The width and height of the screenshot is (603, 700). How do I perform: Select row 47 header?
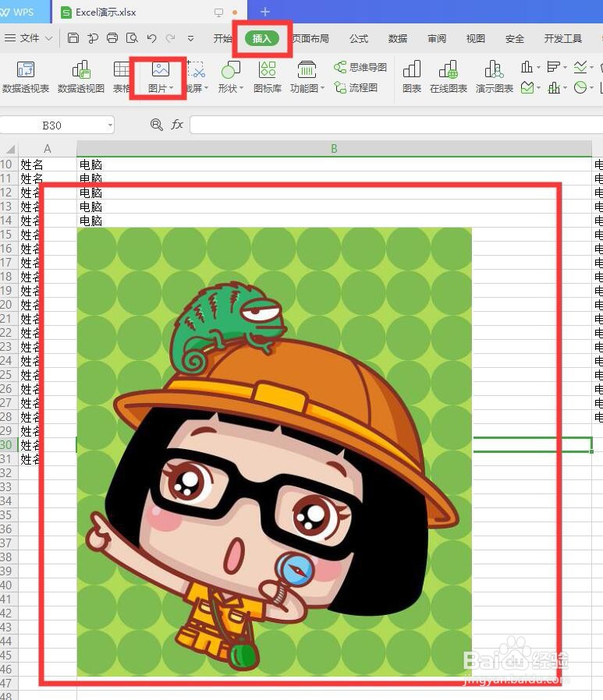point(7,683)
